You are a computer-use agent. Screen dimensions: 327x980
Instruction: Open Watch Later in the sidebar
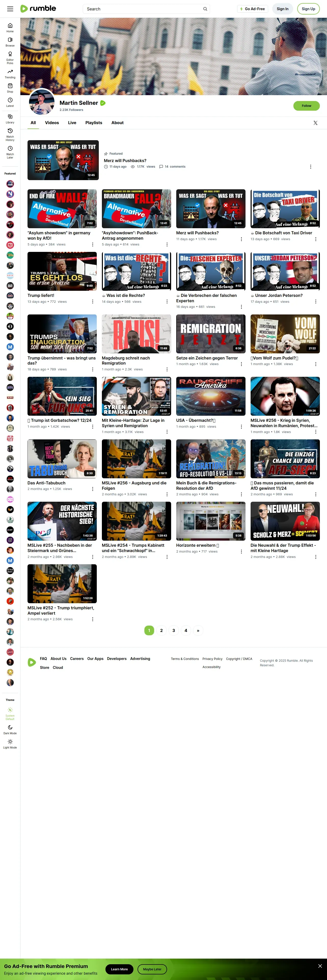10,152
